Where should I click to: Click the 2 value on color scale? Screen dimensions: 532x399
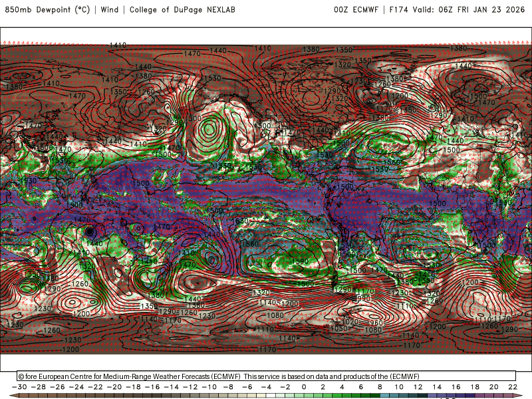tap(323, 387)
